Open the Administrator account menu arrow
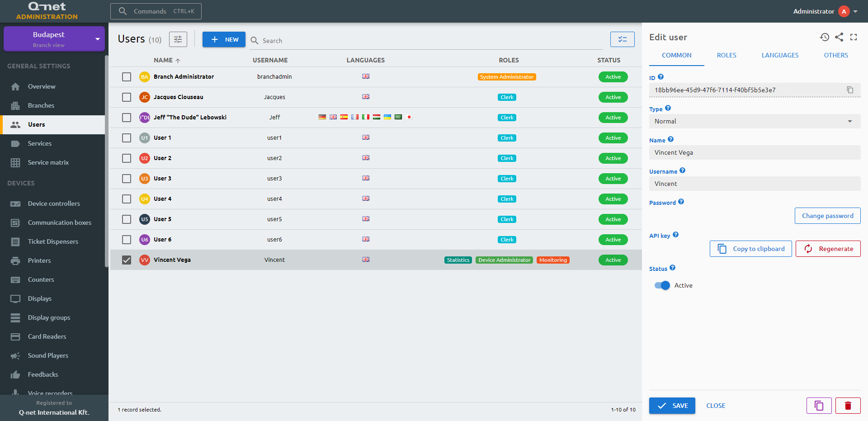The width and height of the screenshot is (868, 421). point(855,11)
